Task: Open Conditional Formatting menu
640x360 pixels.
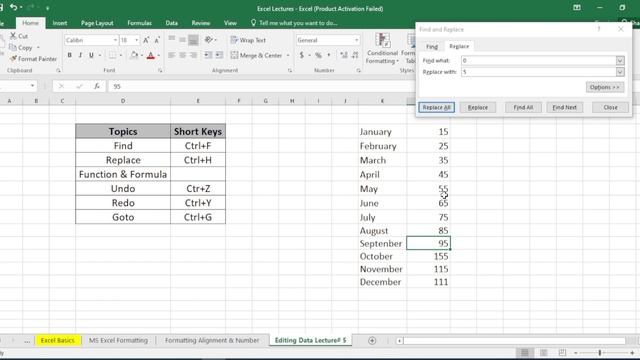Action: point(382,48)
